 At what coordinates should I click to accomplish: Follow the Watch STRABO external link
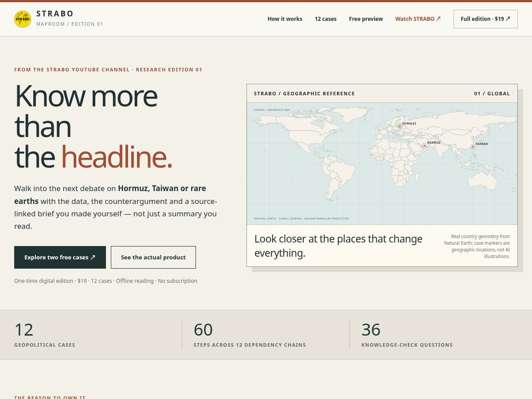pyautogui.click(x=418, y=19)
